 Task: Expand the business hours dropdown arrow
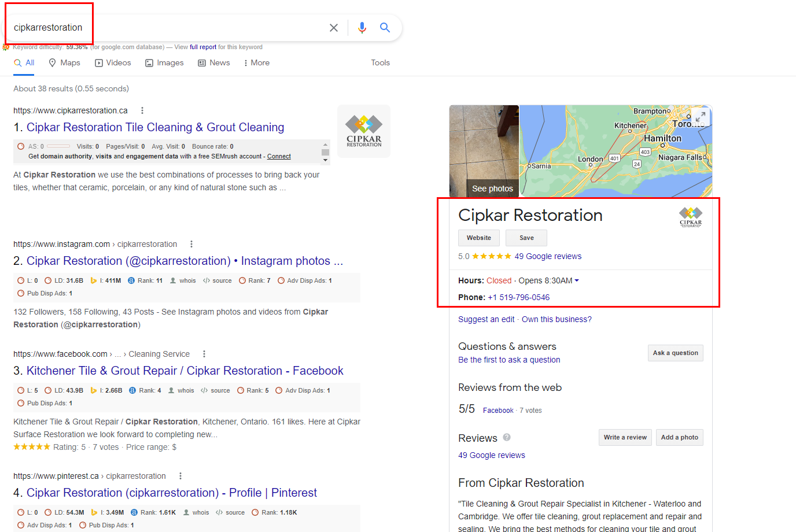click(577, 281)
